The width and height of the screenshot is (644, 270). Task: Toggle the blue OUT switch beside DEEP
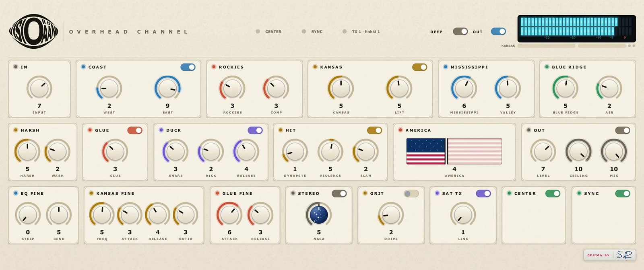click(499, 31)
